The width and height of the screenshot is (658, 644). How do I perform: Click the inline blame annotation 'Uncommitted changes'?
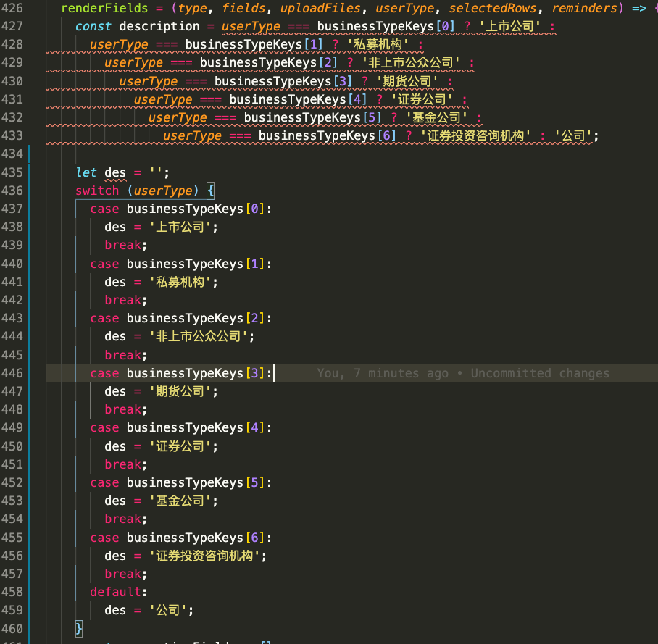click(540, 373)
